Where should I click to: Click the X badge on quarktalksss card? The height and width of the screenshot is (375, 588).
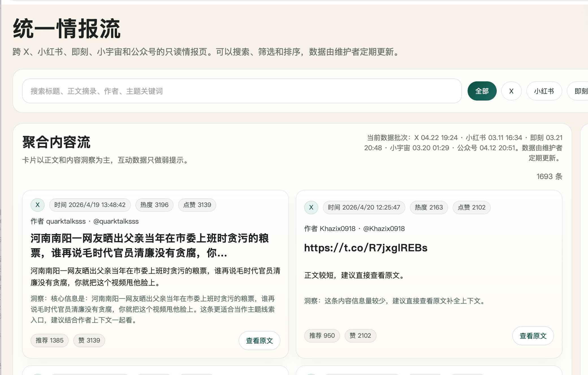point(38,205)
